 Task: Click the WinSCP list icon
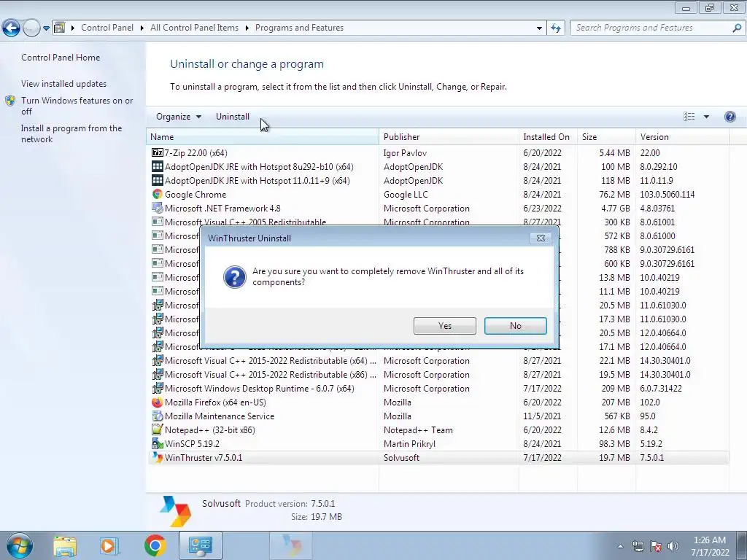coord(158,444)
